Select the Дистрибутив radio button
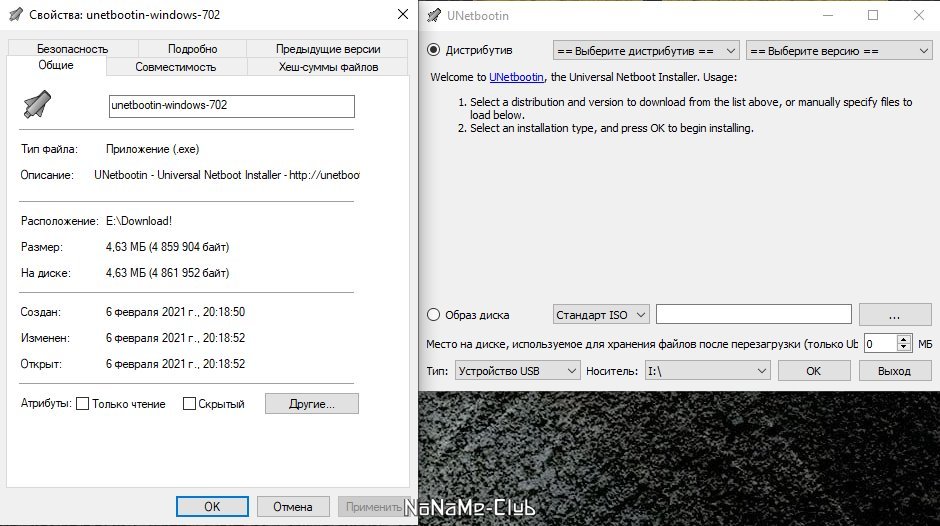The height and width of the screenshot is (526, 940). click(433, 50)
